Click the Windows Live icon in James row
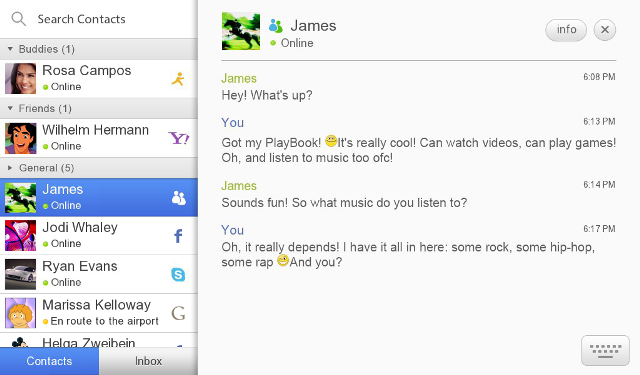Viewport: 640px width, 375px height. point(178,198)
